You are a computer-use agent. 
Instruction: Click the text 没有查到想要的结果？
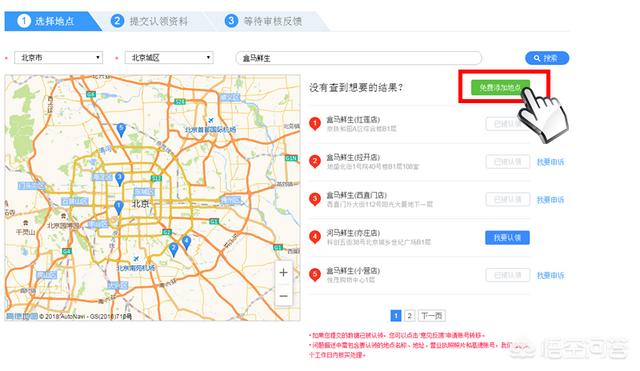click(x=356, y=88)
